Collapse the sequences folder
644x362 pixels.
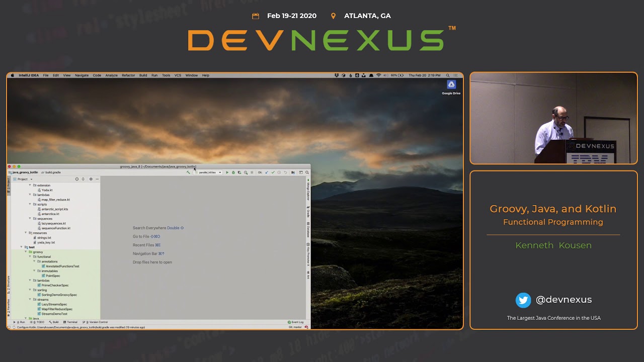pos(30,219)
